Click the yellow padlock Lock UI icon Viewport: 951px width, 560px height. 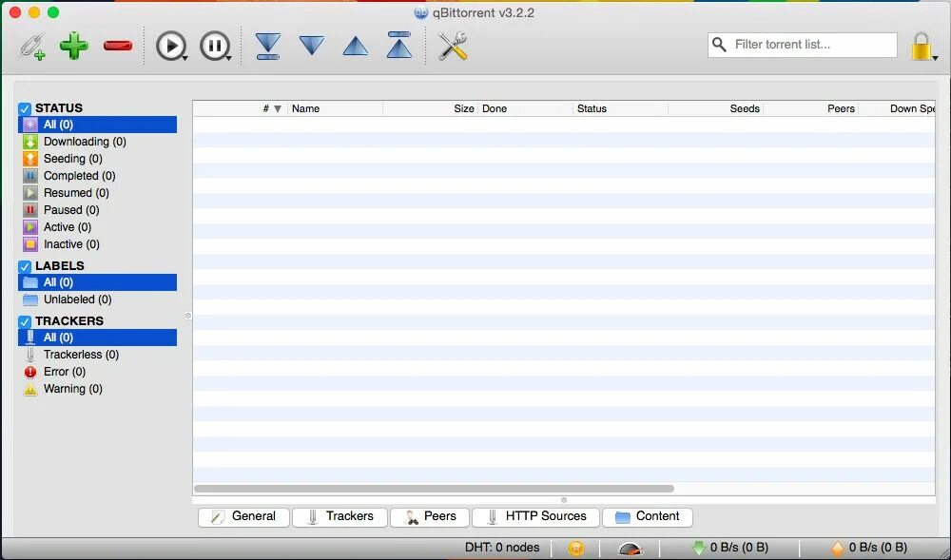point(921,46)
